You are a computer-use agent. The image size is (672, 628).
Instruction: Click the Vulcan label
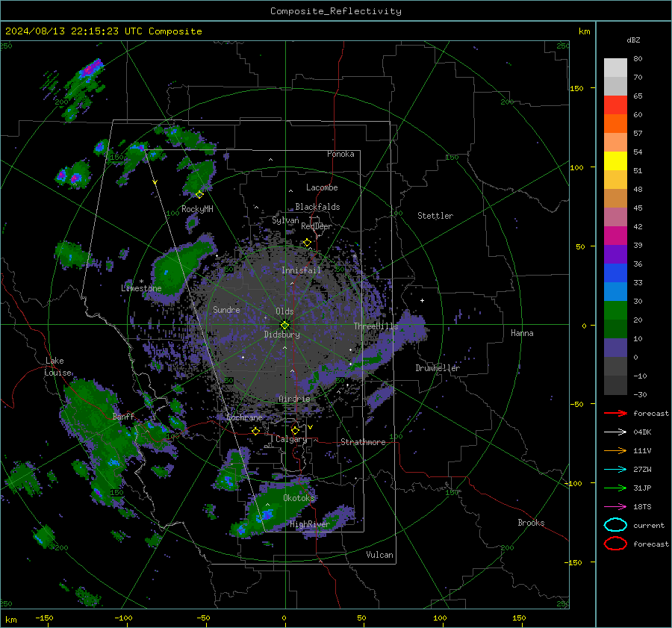[379, 555]
